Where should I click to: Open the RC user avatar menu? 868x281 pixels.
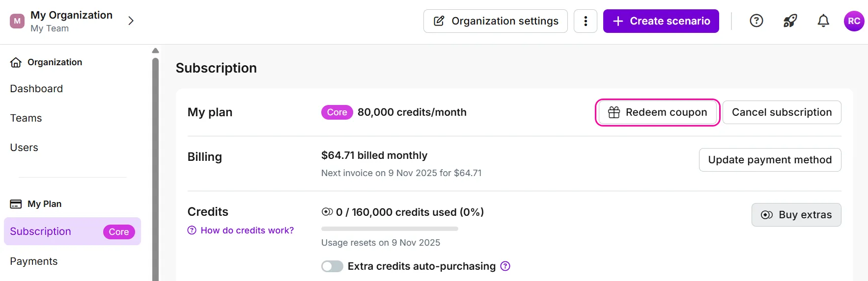coord(854,21)
